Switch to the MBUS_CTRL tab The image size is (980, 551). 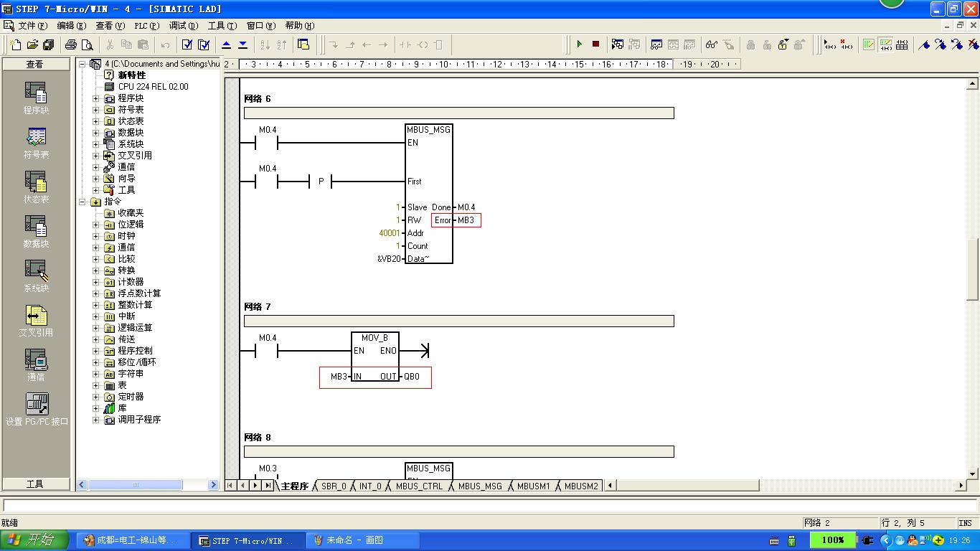pyautogui.click(x=420, y=486)
